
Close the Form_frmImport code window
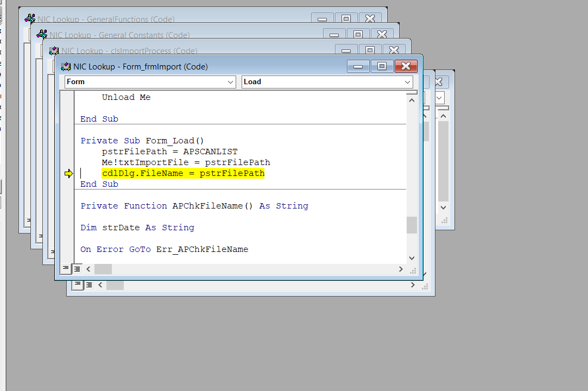pyautogui.click(x=406, y=66)
